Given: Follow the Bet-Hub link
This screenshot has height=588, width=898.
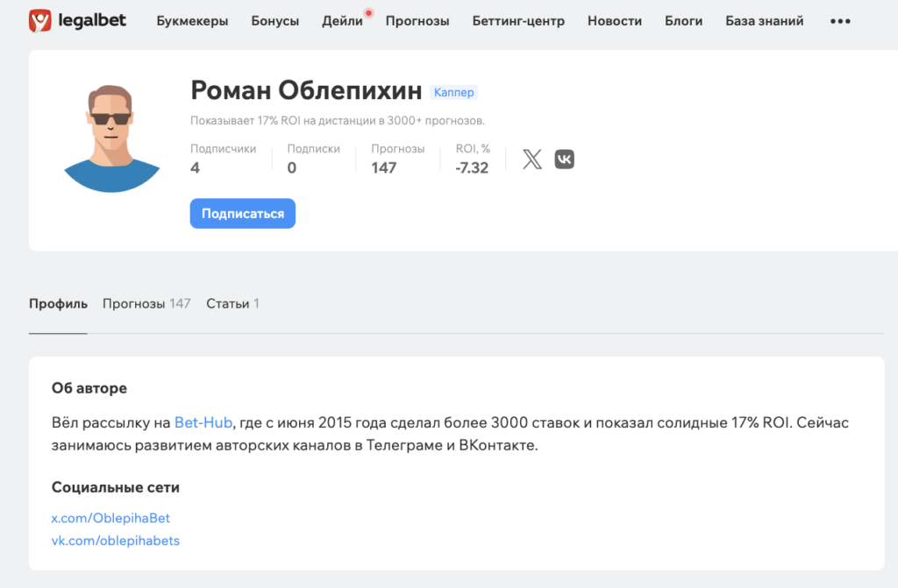Looking at the screenshot, I should coord(203,422).
